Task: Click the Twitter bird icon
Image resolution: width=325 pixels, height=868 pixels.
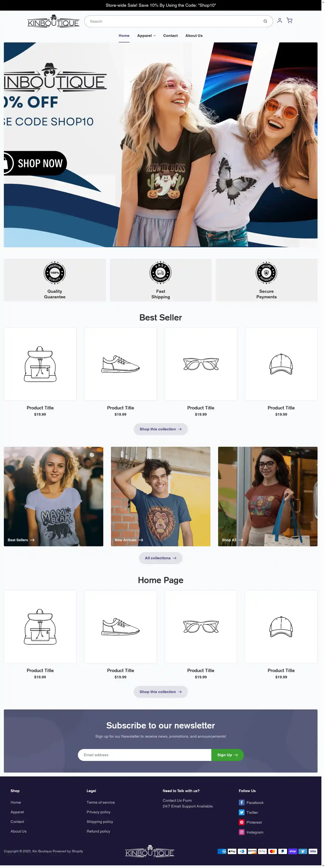Action: point(241,812)
